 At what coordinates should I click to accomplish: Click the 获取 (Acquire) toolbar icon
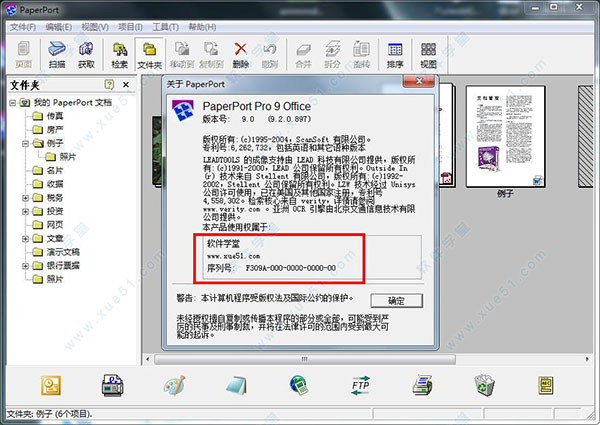click(86, 55)
